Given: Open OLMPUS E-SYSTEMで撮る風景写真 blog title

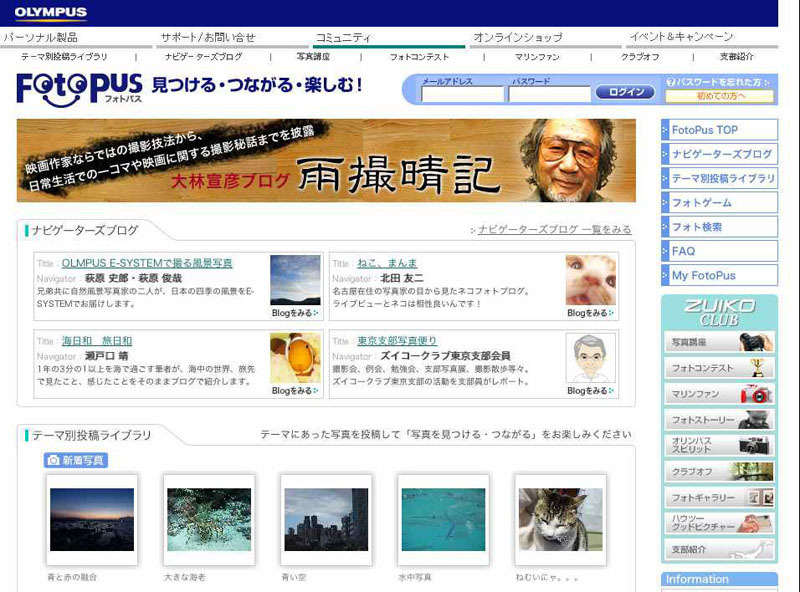Looking at the screenshot, I should coord(147,263).
